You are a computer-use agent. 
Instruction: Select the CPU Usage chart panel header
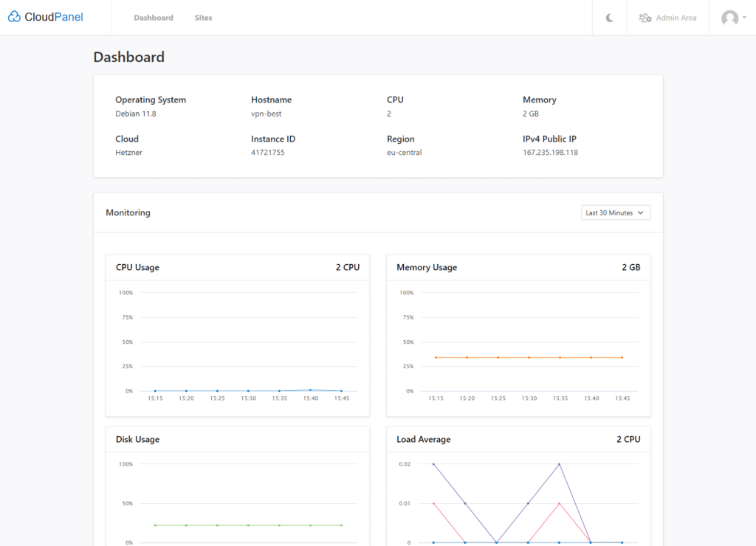pyautogui.click(x=137, y=267)
